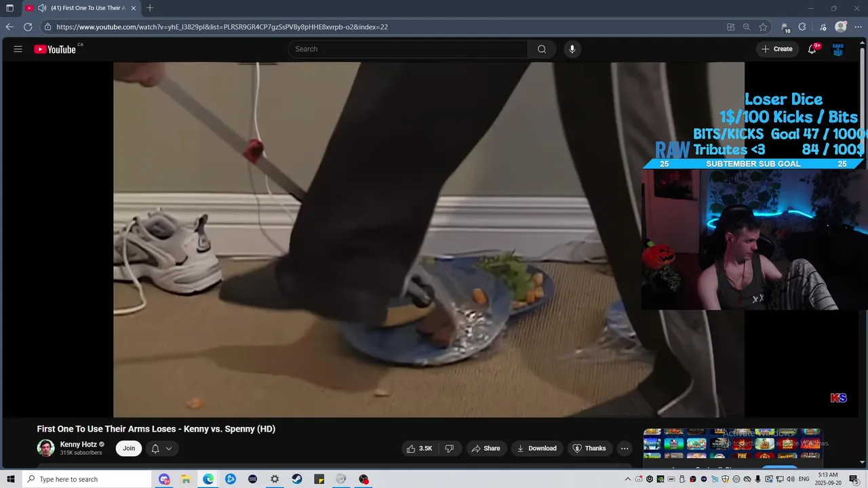The width and height of the screenshot is (868, 488).
Task: Open the browser profile avatar
Action: click(841, 27)
